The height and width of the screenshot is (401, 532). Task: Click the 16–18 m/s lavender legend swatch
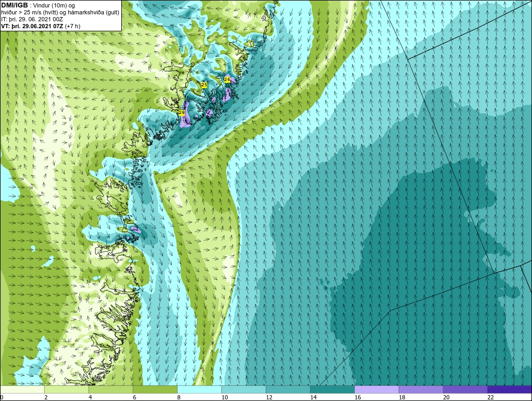(x=377, y=389)
